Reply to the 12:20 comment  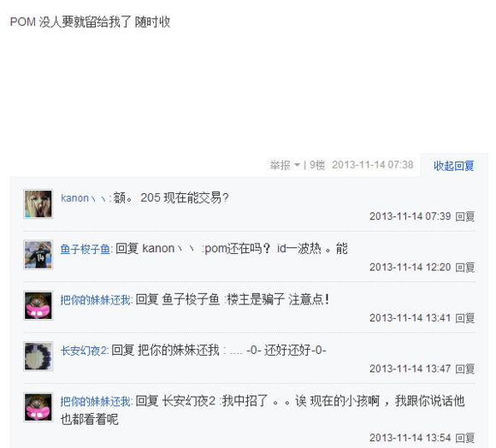coord(464,268)
